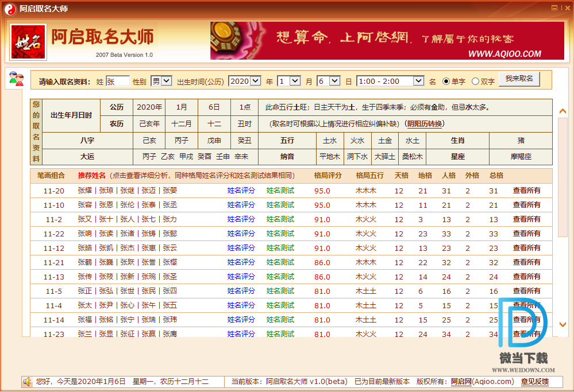This screenshot has height=392, width=574.
Task: Click 查看所有 in the 11-20 row
Action: [x=527, y=191]
